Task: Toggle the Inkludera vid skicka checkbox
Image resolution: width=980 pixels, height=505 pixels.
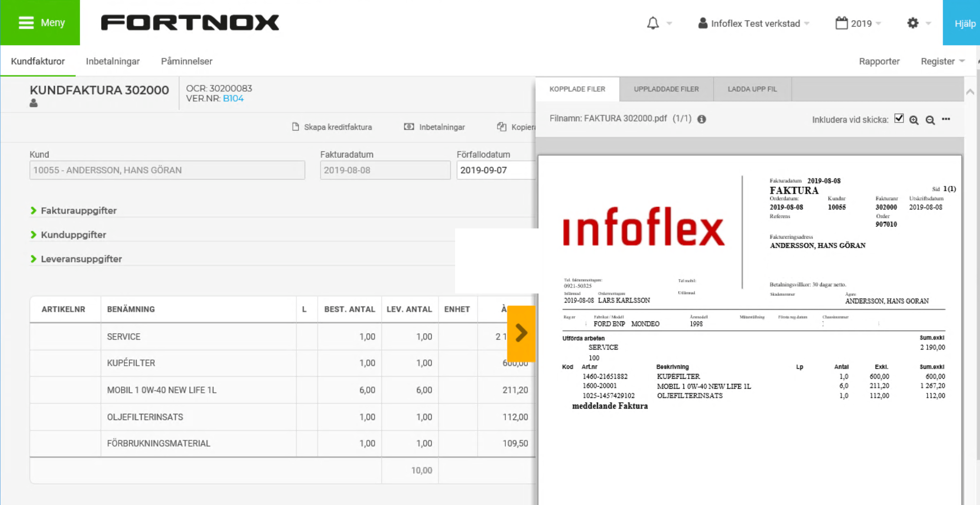Action: (x=899, y=118)
